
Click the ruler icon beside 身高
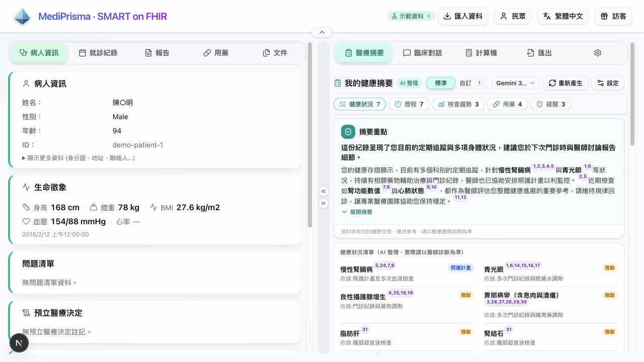(x=26, y=208)
